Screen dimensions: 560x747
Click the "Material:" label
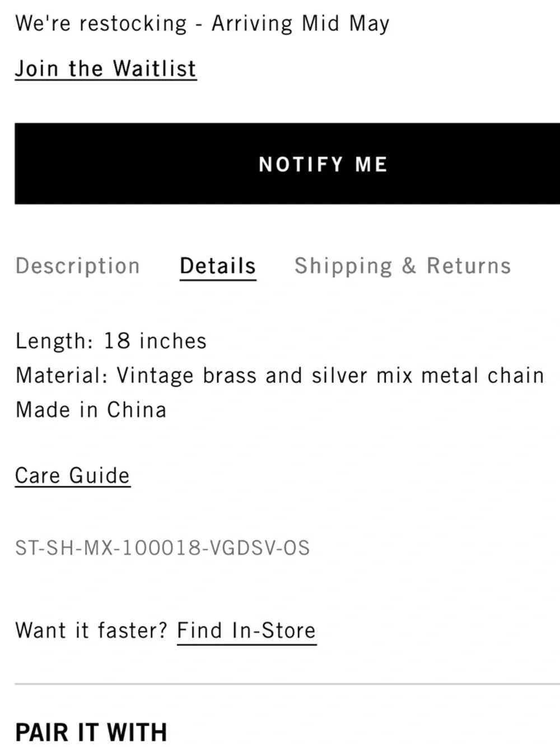click(62, 375)
